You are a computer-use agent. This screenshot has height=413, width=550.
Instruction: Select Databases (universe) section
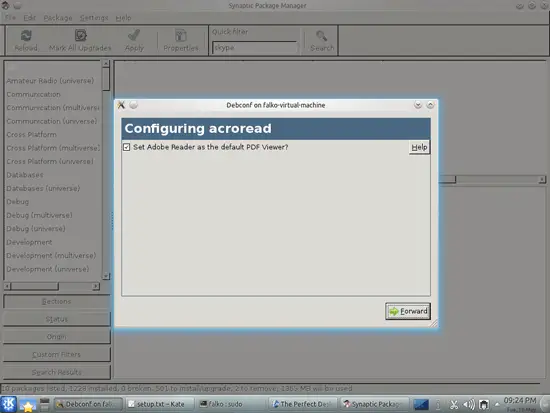click(43, 188)
